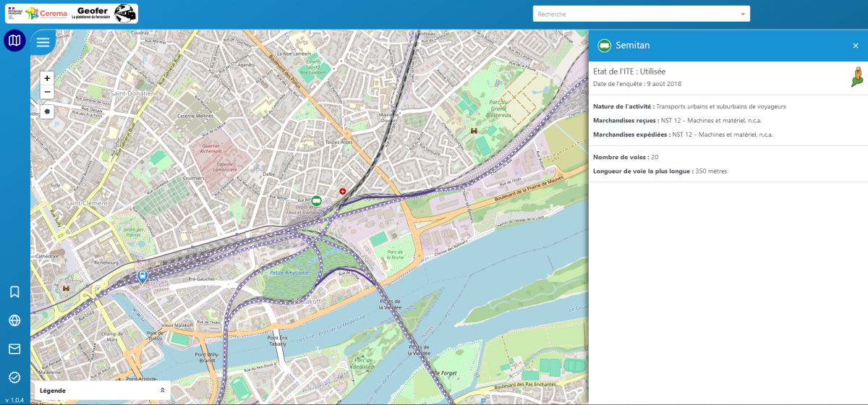The height and width of the screenshot is (405, 868).
Task: Click the red hospital cross marker
Action: [x=343, y=191]
